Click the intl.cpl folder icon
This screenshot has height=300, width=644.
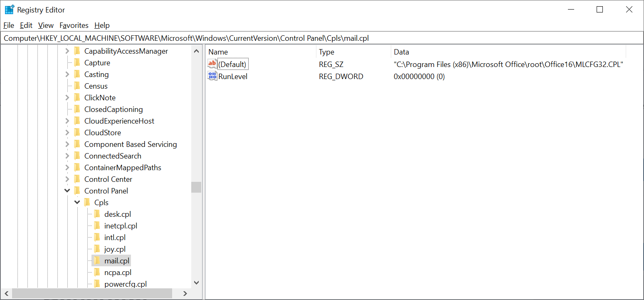[97, 238]
